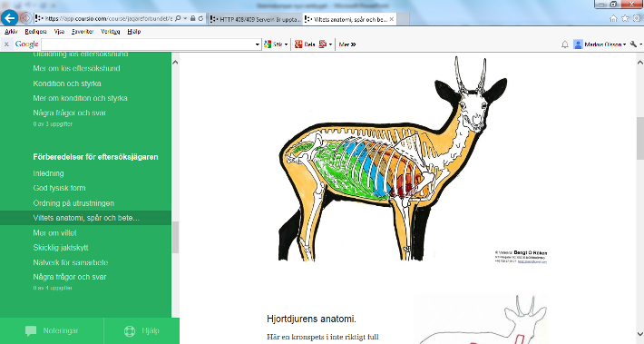644x344 pixels.
Task: Open Google toolbar wrench settings
Action: pos(633,44)
